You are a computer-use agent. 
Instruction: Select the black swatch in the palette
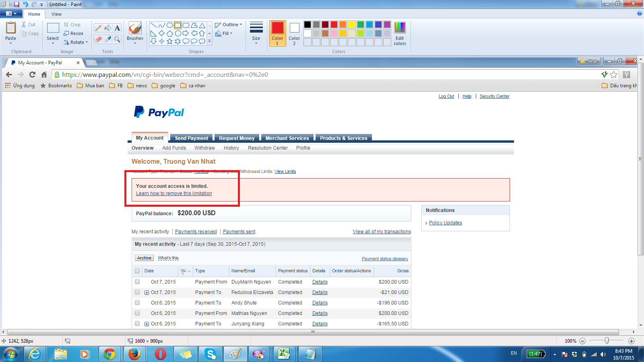pos(308,25)
